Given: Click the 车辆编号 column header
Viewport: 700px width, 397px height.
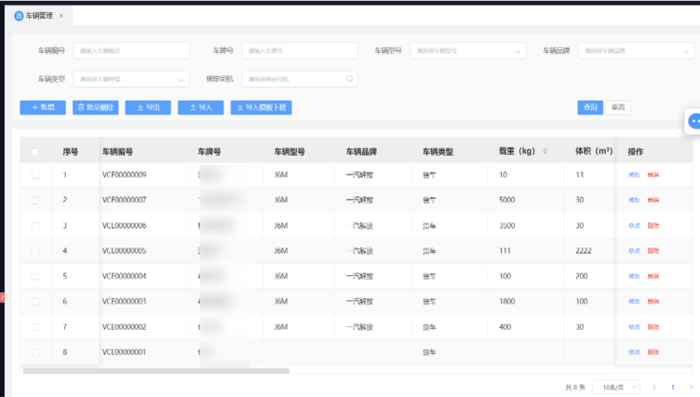Looking at the screenshot, I should coord(117,152).
